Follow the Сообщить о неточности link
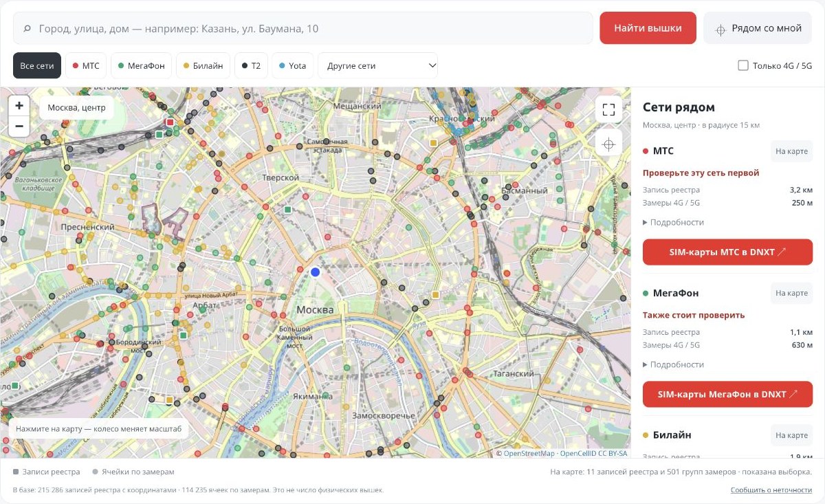The image size is (825, 504). (771, 490)
